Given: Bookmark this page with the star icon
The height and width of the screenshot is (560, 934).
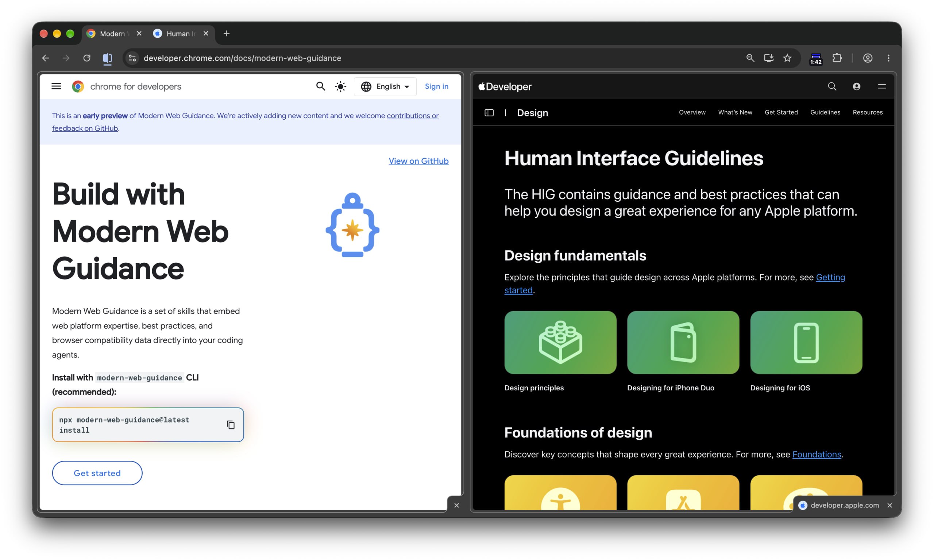Looking at the screenshot, I should point(787,58).
